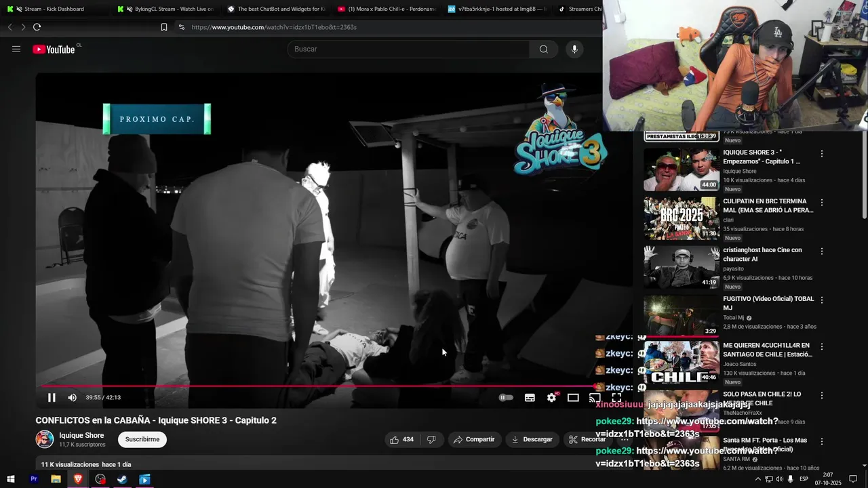The width and height of the screenshot is (868, 488).
Task: Dislike the video with thumbs down
Action: click(x=431, y=439)
